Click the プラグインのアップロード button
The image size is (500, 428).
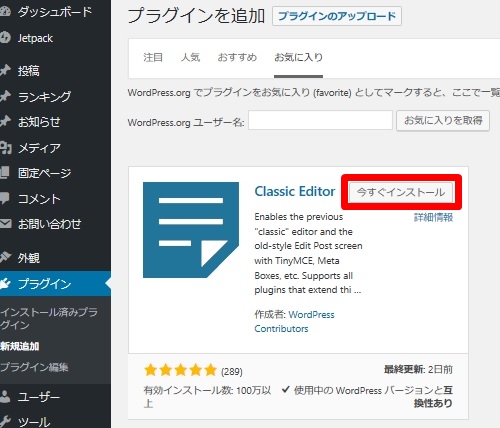337,16
